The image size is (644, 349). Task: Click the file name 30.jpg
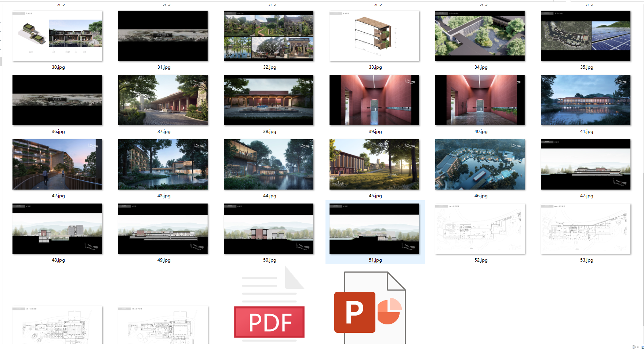58,67
